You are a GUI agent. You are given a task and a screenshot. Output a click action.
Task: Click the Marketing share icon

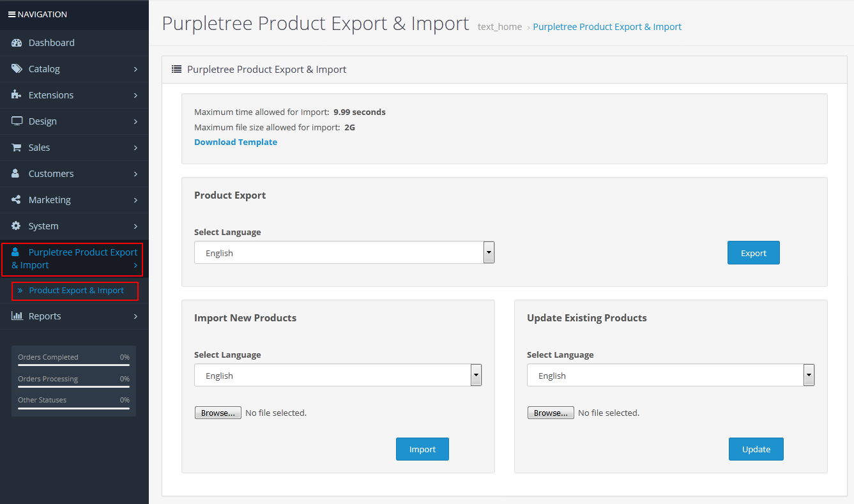pos(16,199)
